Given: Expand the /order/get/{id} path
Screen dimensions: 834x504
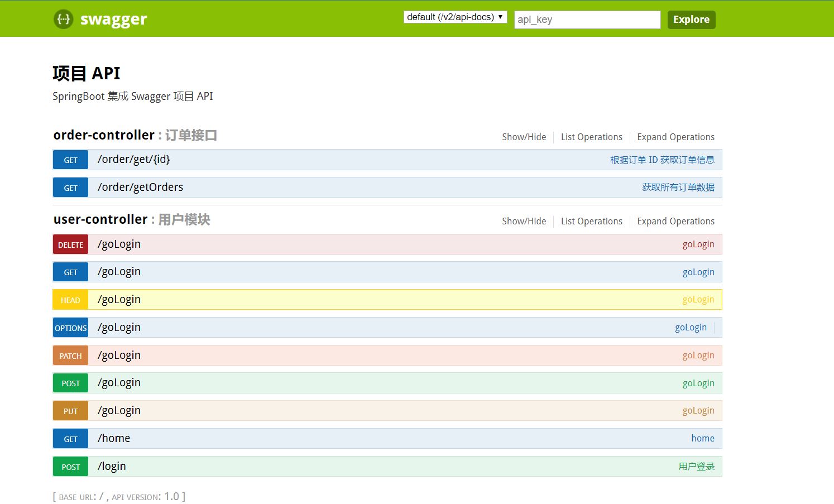Looking at the screenshot, I should point(133,159).
